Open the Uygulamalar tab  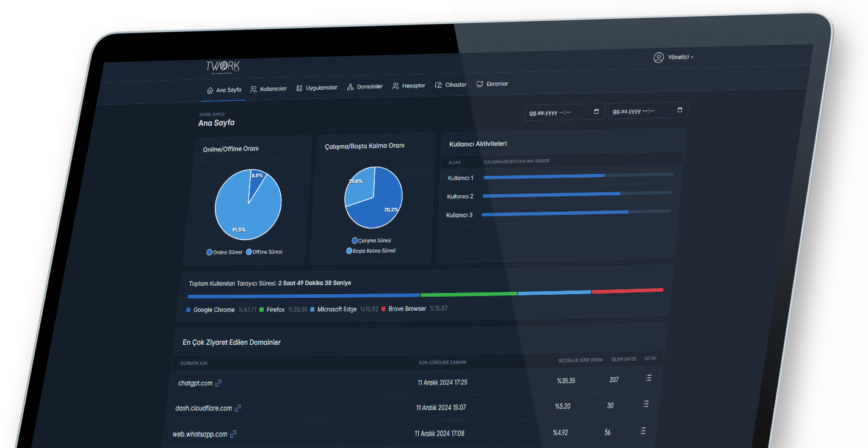pos(317,88)
